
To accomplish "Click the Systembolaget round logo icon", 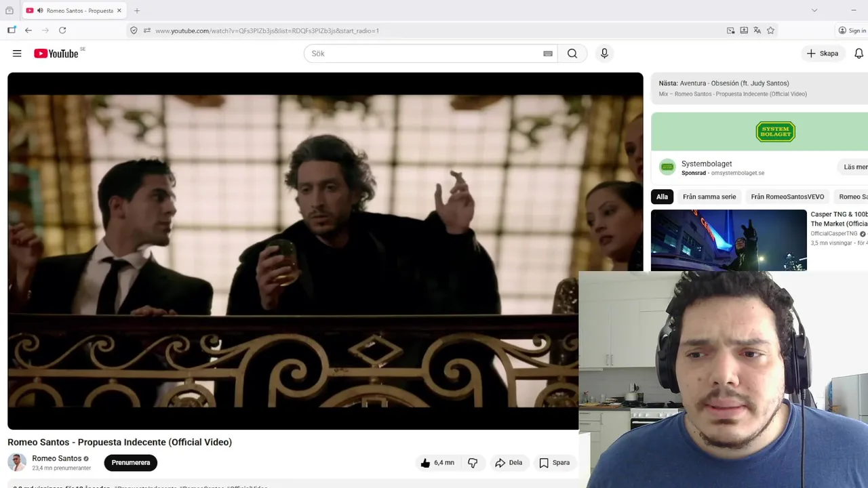I will (x=668, y=167).
